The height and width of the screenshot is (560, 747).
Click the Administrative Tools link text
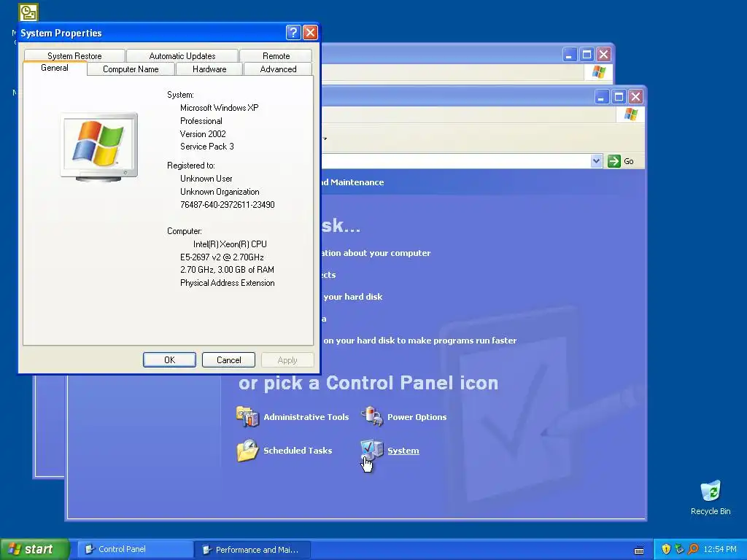[306, 416]
